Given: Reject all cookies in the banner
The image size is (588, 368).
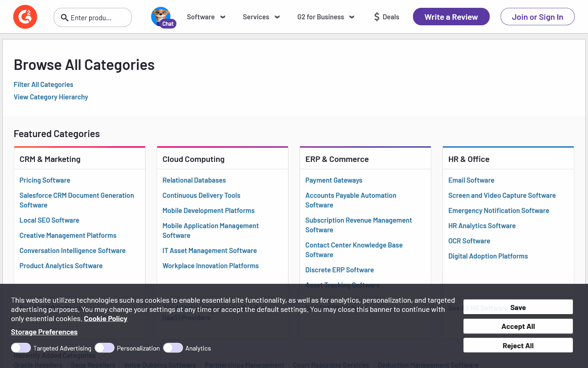Looking at the screenshot, I should (x=518, y=345).
